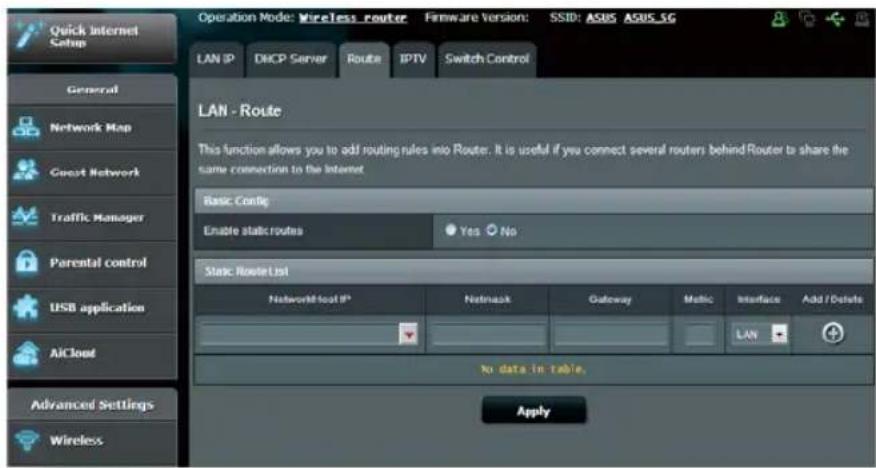Click the AiCloud cloud icon
Screen dimensions: 876x468
26,354
